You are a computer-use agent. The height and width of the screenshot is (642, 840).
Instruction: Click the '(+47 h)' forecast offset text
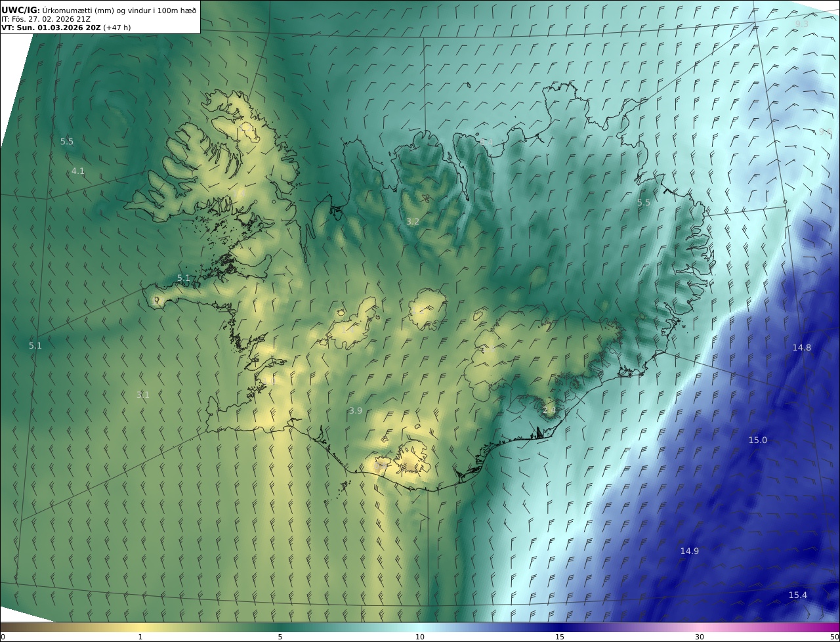pos(118,28)
